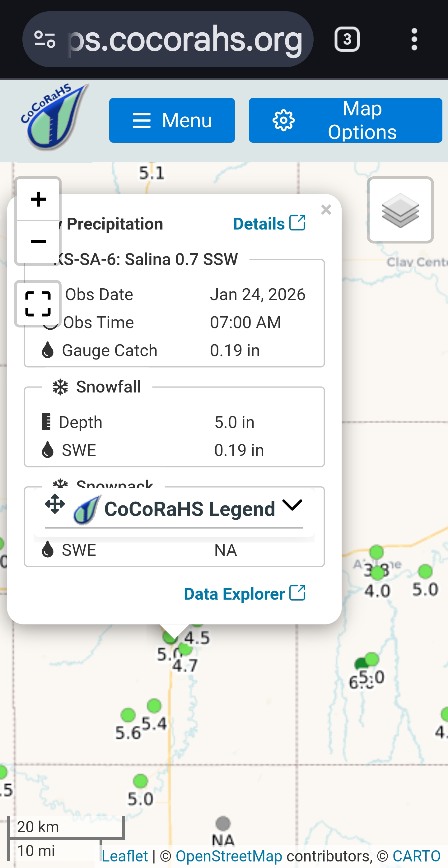Open Map Options settings
The height and width of the screenshot is (868, 448).
(x=345, y=120)
